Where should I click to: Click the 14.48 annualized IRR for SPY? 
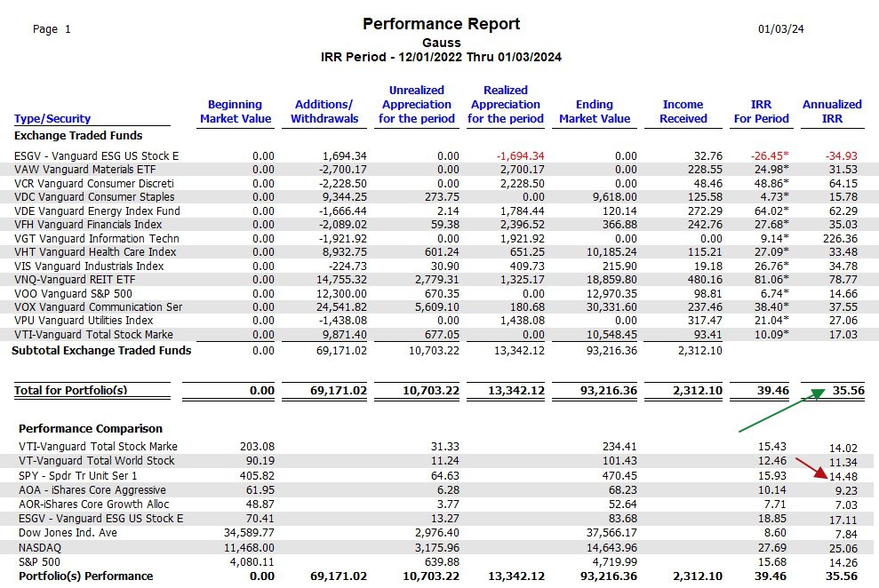coord(843,477)
